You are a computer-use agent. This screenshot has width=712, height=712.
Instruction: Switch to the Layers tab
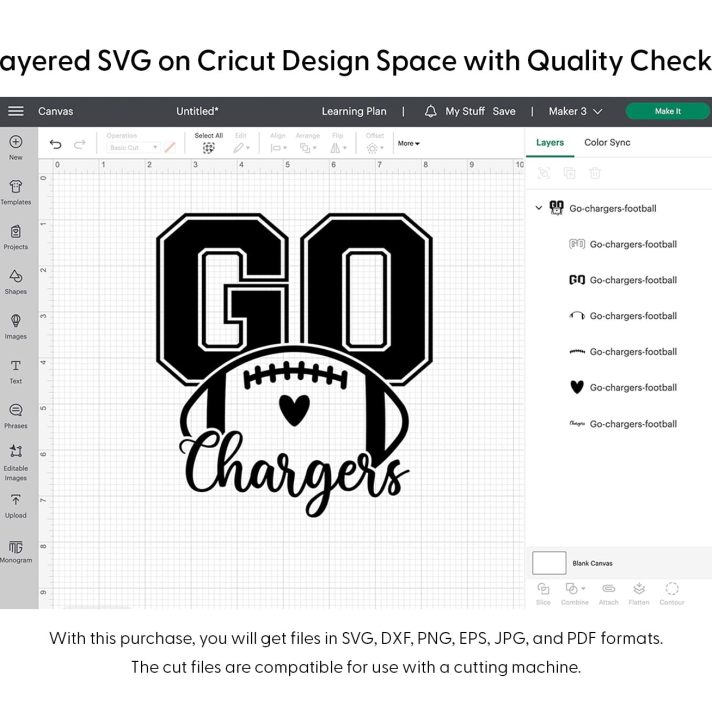click(550, 143)
